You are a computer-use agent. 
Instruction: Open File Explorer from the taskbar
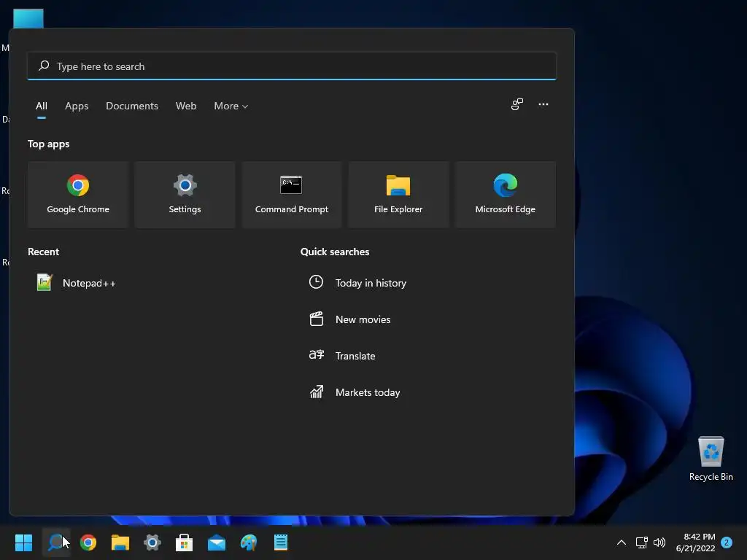[x=120, y=542]
